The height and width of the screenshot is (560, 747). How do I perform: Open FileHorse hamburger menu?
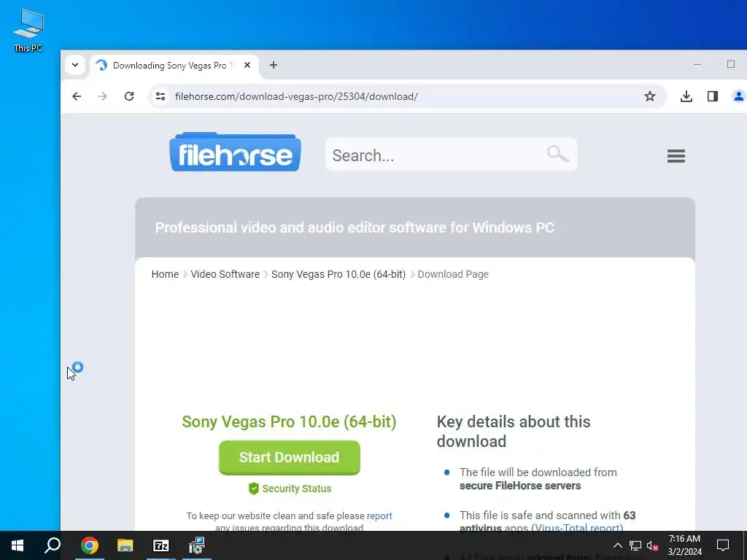click(676, 156)
